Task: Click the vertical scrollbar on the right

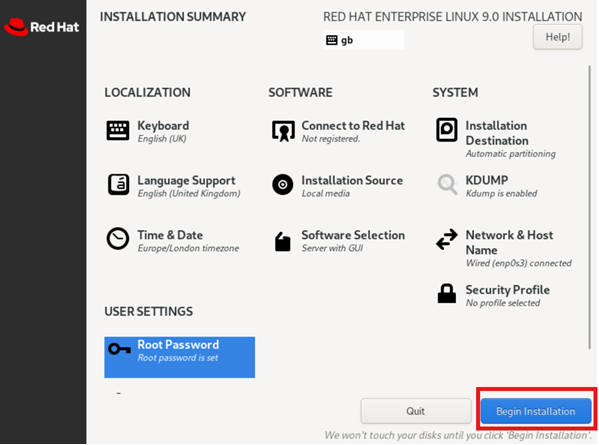Action: tap(589, 207)
